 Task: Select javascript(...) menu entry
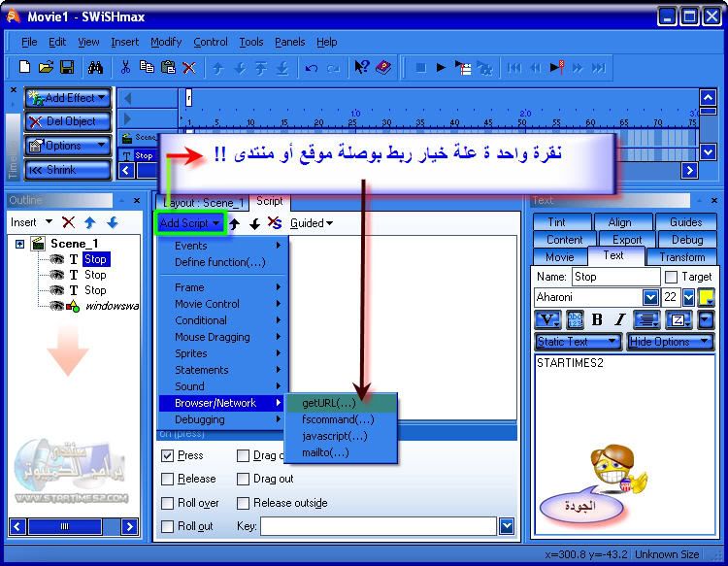pyautogui.click(x=342, y=437)
